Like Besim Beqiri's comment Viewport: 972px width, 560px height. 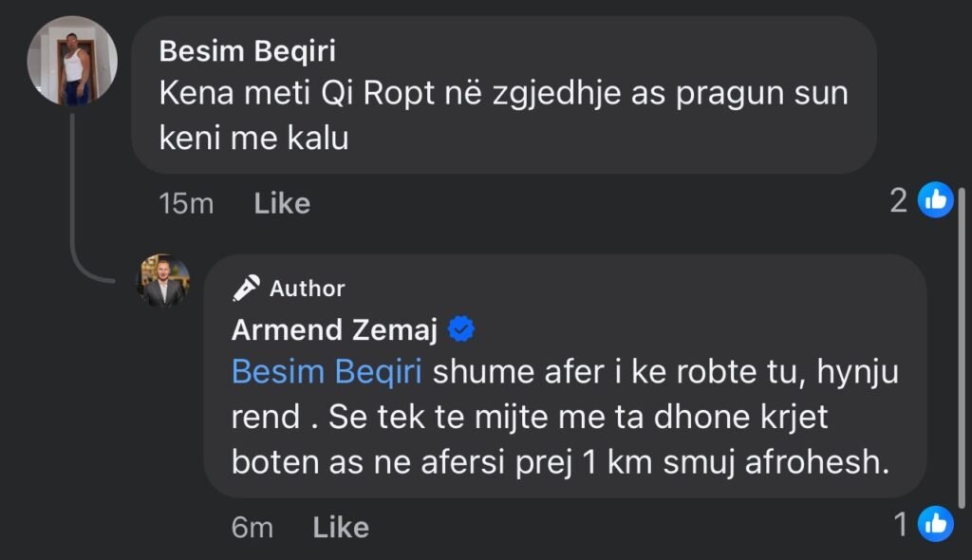tap(282, 203)
